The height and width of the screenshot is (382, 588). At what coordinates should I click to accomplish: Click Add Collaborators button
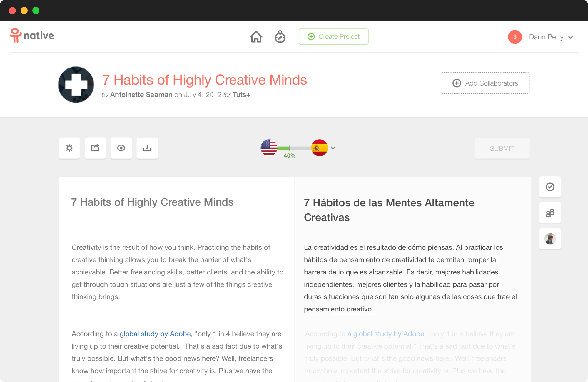pyautogui.click(x=485, y=83)
